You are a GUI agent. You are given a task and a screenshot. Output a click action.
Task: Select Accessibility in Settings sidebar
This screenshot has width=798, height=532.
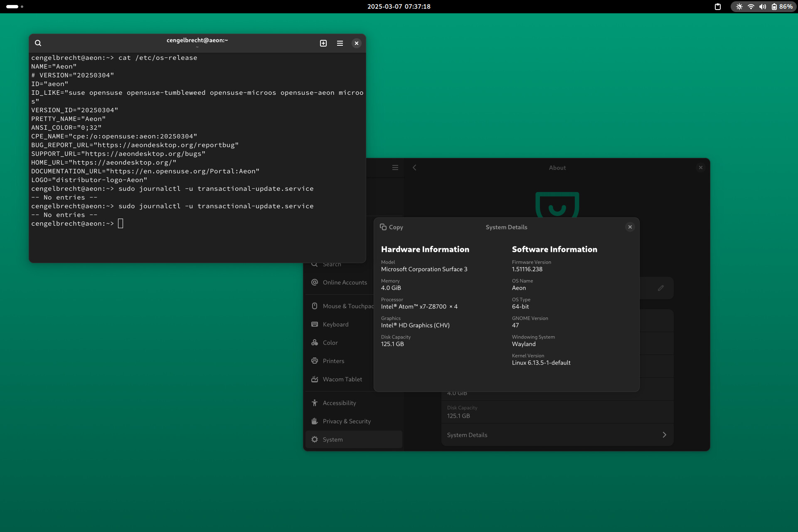pos(354,403)
